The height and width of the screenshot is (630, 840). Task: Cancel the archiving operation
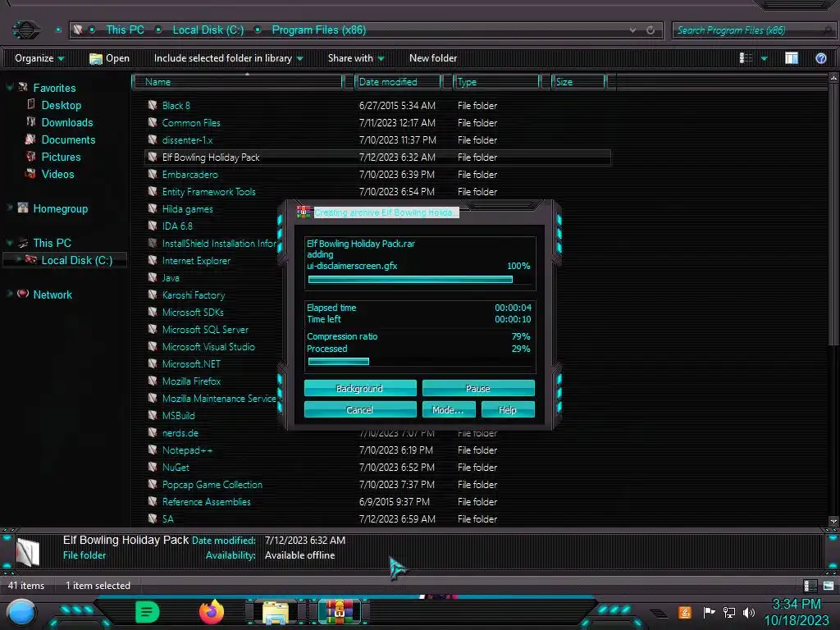click(360, 410)
